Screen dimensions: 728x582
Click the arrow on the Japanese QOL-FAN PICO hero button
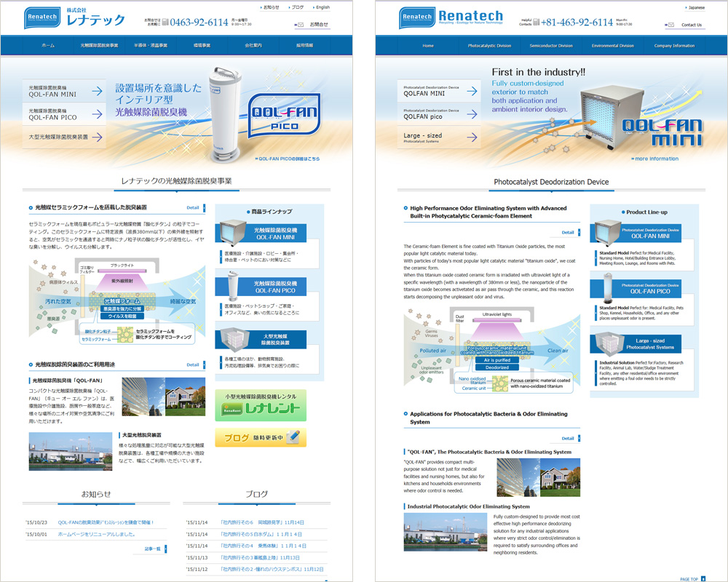[97, 114]
